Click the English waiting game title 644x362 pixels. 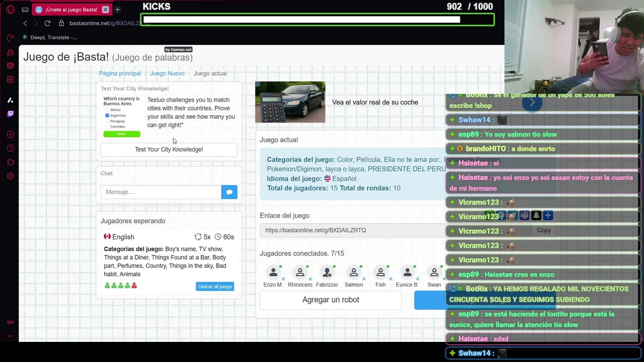(x=123, y=237)
